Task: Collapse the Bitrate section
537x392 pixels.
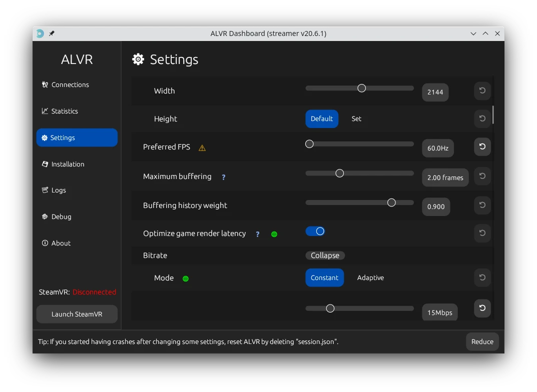Action: 325,255
